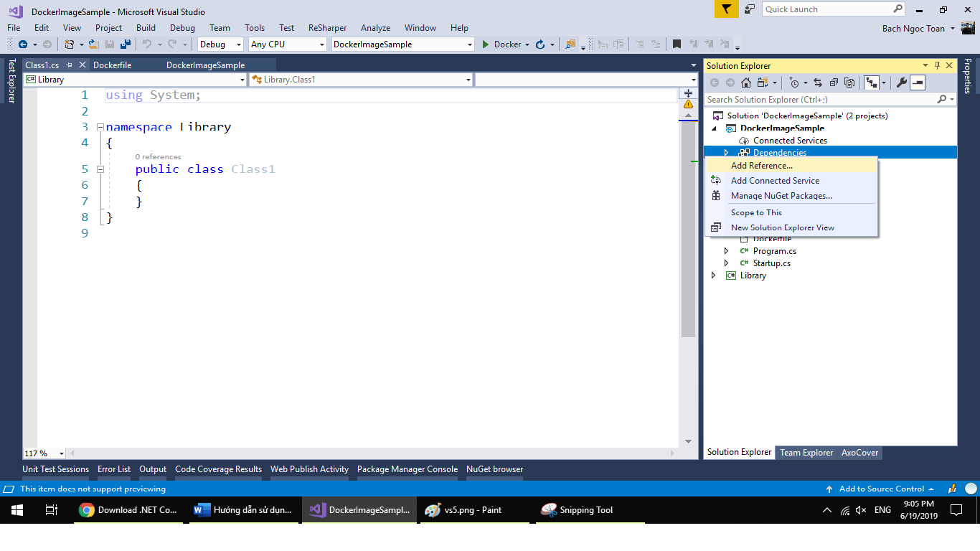
Task: Start debugging with the Docker run button
Action: (501, 44)
